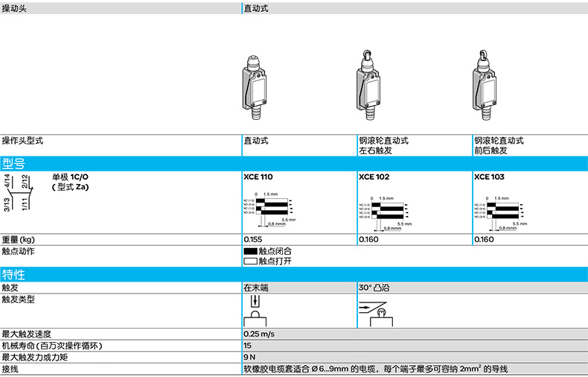Screen dimensions: 588x377
Task: Click the XCE 110 model number
Action: pos(258,177)
